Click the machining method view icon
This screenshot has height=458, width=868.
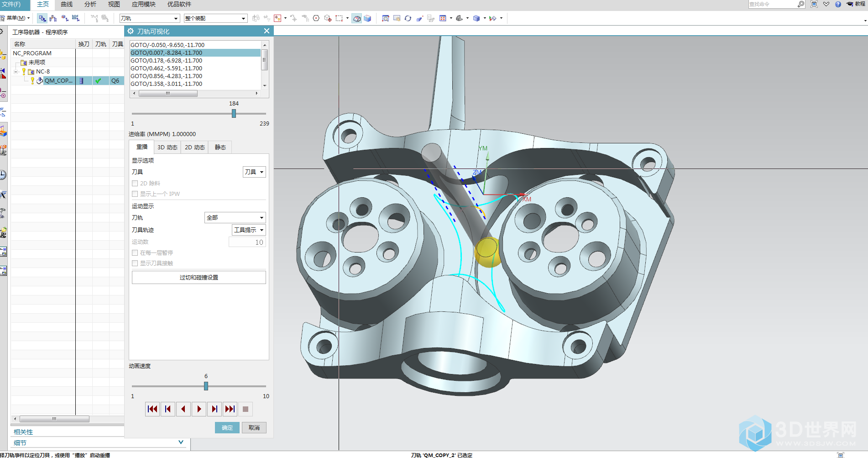click(x=76, y=18)
